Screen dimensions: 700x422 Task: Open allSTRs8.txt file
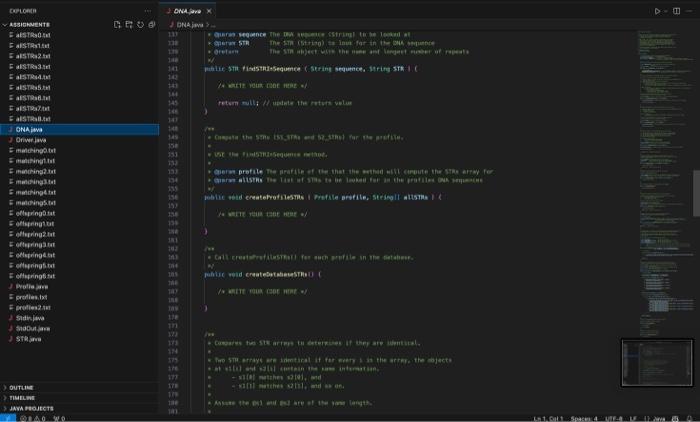tap(33, 119)
